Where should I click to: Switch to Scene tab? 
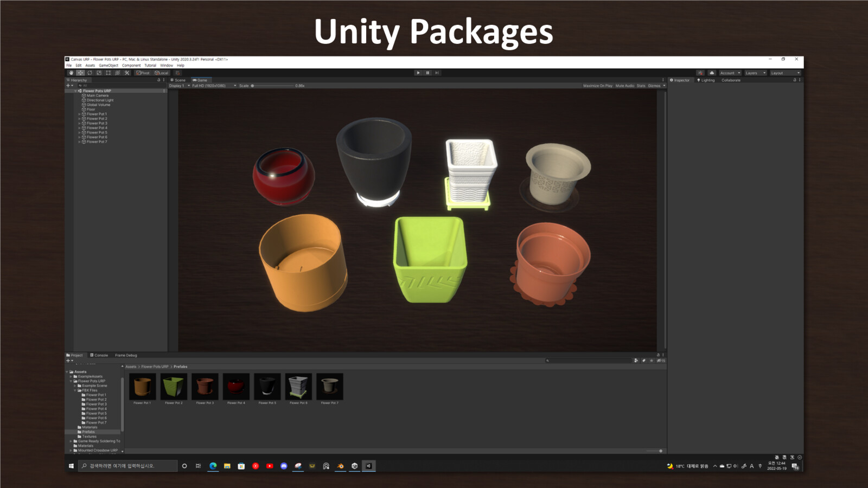click(x=178, y=80)
